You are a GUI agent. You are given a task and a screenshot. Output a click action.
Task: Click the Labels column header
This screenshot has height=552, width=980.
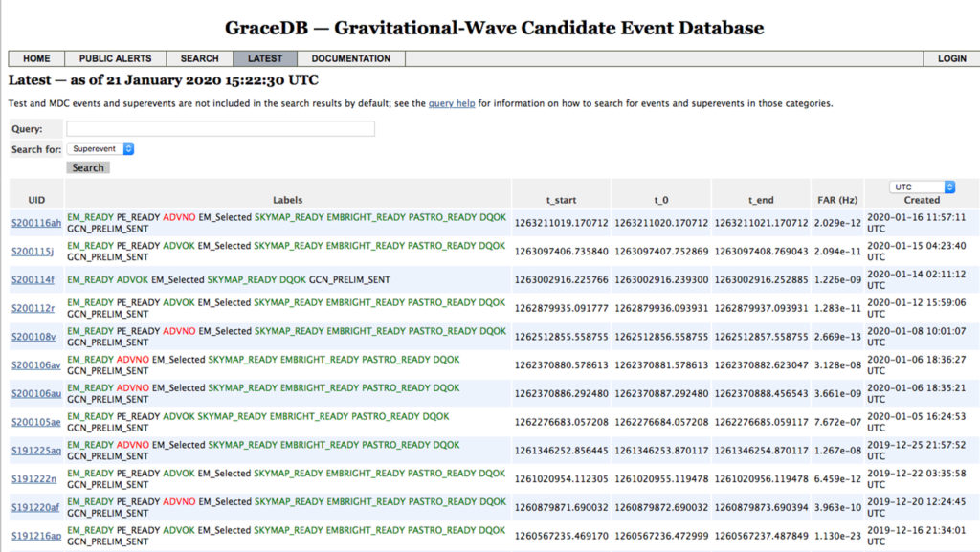(x=287, y=200)
